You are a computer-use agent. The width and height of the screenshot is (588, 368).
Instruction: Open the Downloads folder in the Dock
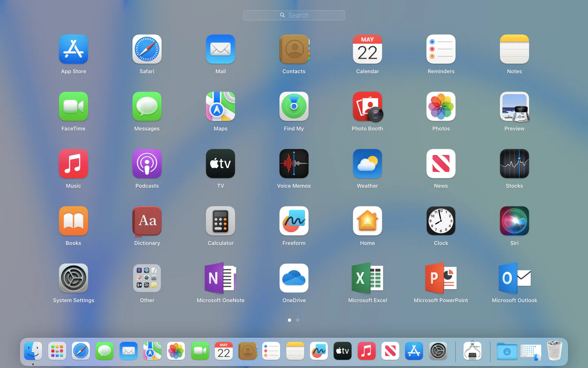point(507,351)
